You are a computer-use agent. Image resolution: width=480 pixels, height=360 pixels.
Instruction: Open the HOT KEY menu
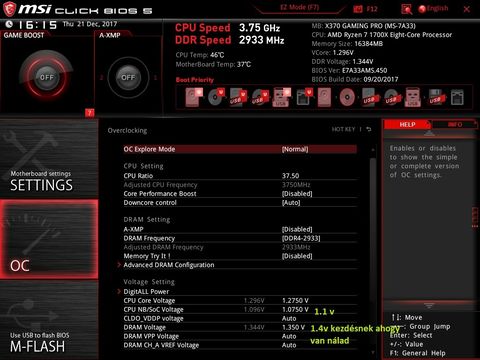click(343, 129)
